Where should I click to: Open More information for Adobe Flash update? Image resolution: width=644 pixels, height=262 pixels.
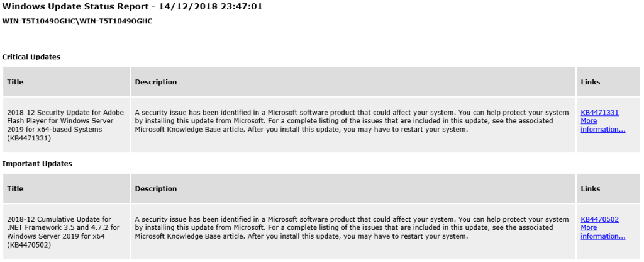(x=603, y=125)
